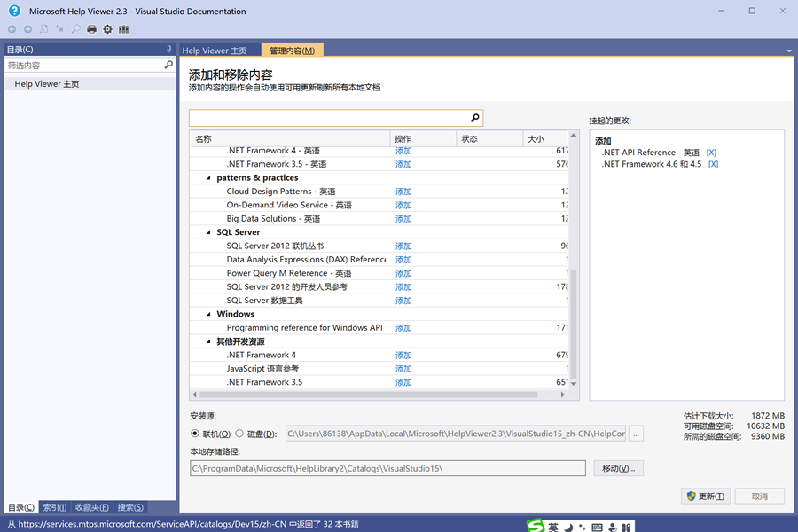798x532 pixels.
Task: Click the Back navigation arrow in toolbar
Action: tap(12, 29)
